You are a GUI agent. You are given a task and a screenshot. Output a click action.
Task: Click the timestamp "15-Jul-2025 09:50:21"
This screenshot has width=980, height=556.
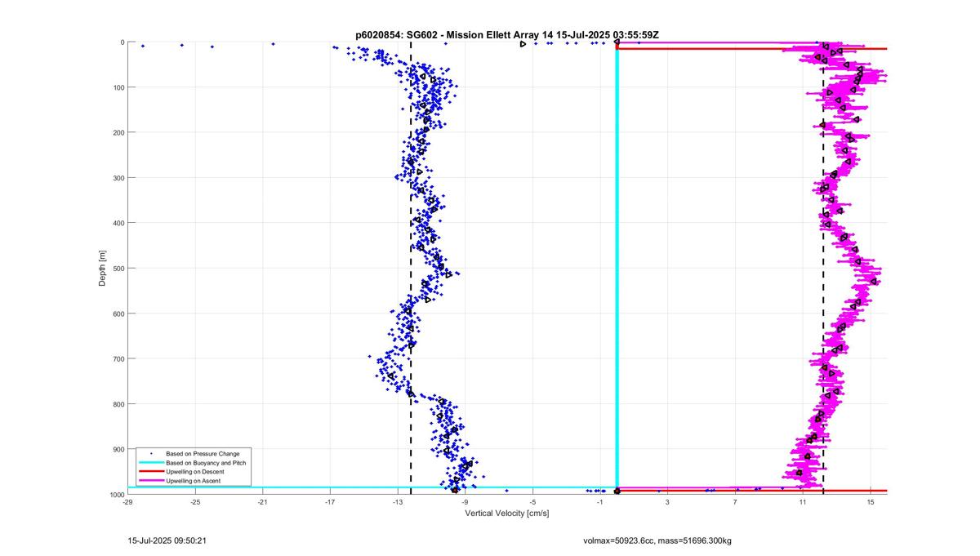coord(167,540)
